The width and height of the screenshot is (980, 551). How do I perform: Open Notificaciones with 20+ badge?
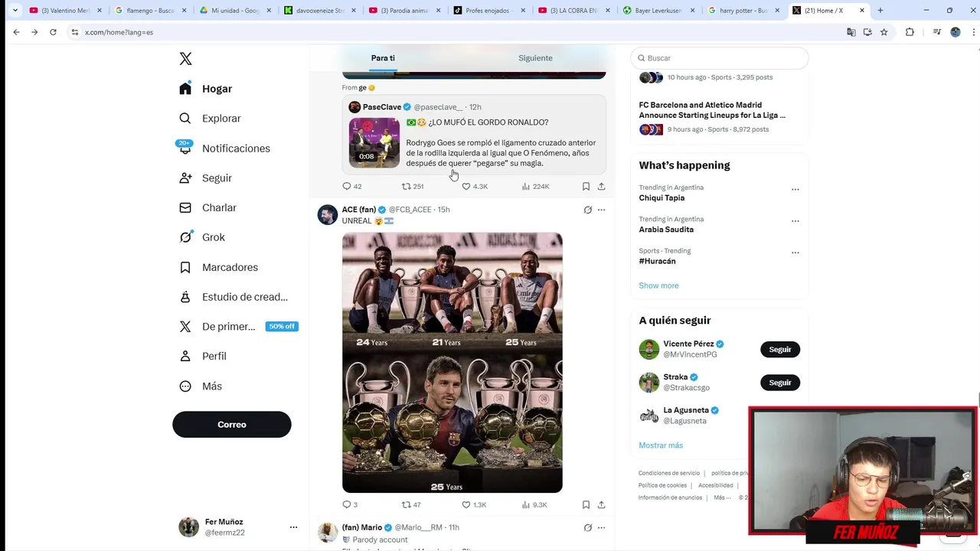coord(224,148)
